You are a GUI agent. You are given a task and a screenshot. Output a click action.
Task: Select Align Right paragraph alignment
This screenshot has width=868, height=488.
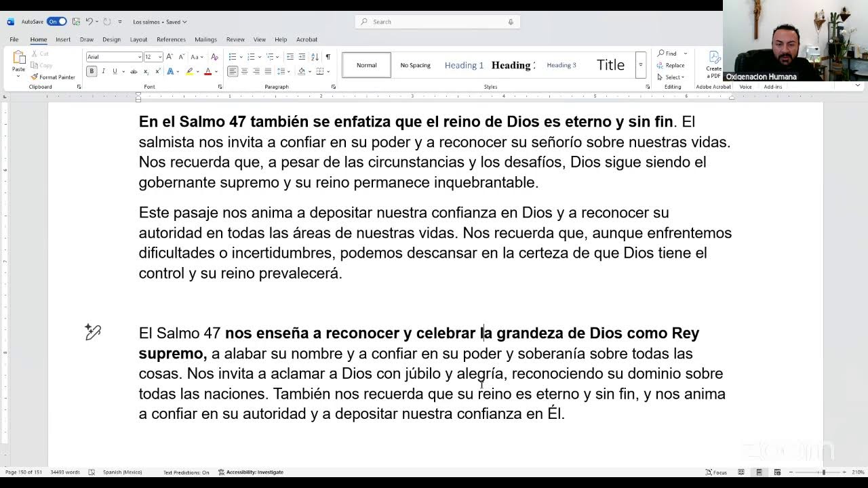coord(256,71)
